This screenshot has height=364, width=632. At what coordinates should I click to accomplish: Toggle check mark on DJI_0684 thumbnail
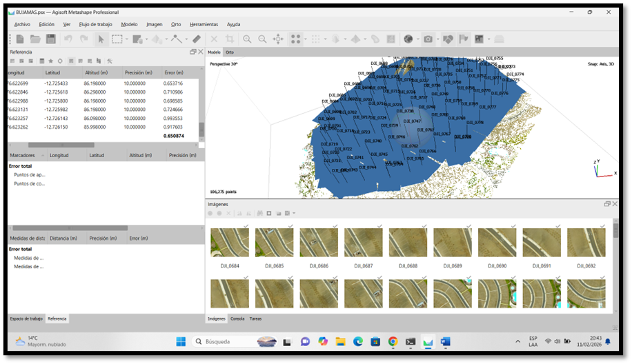246,226
